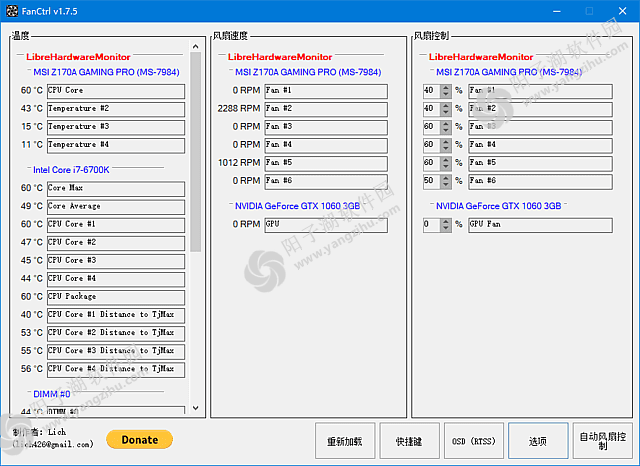Image resolution: width=640 pixels, height=466 pixels.
Task: Edit the CPU Core #4 name field
Action: [x=116, y=279]
